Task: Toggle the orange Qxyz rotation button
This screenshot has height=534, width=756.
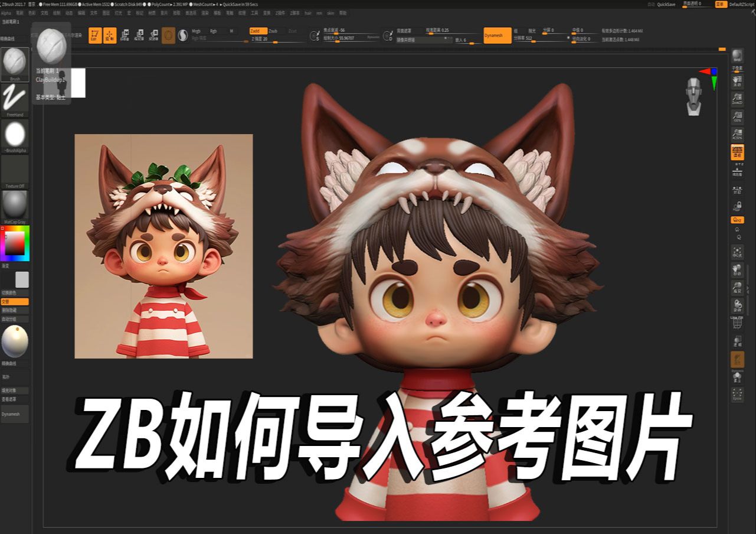Action: [737, 220]
